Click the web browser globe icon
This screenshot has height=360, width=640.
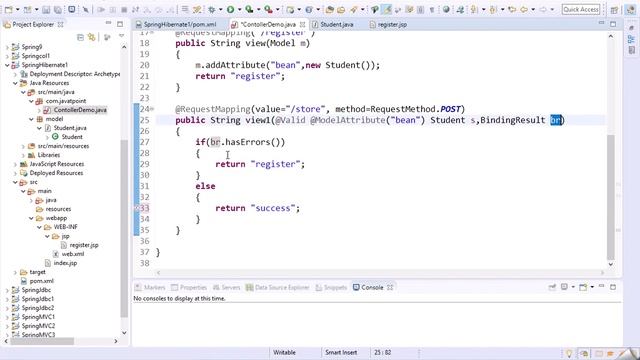click(x=446, y=9)
